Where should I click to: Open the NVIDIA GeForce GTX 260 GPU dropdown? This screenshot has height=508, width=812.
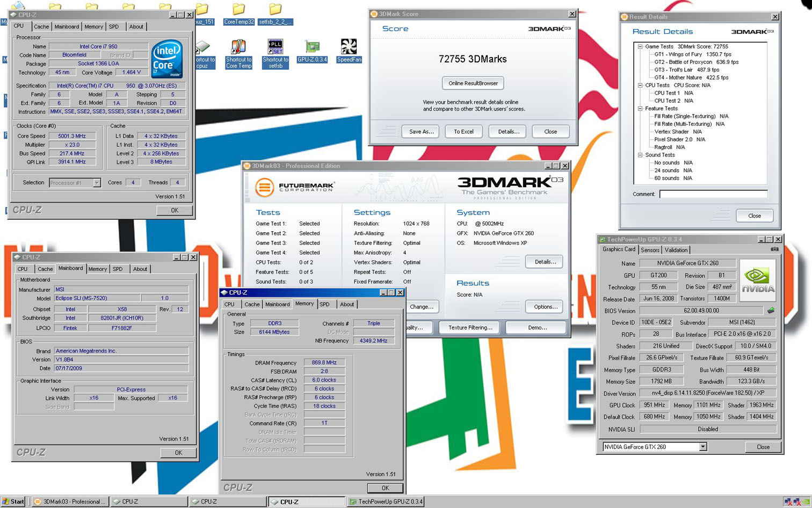702,447
